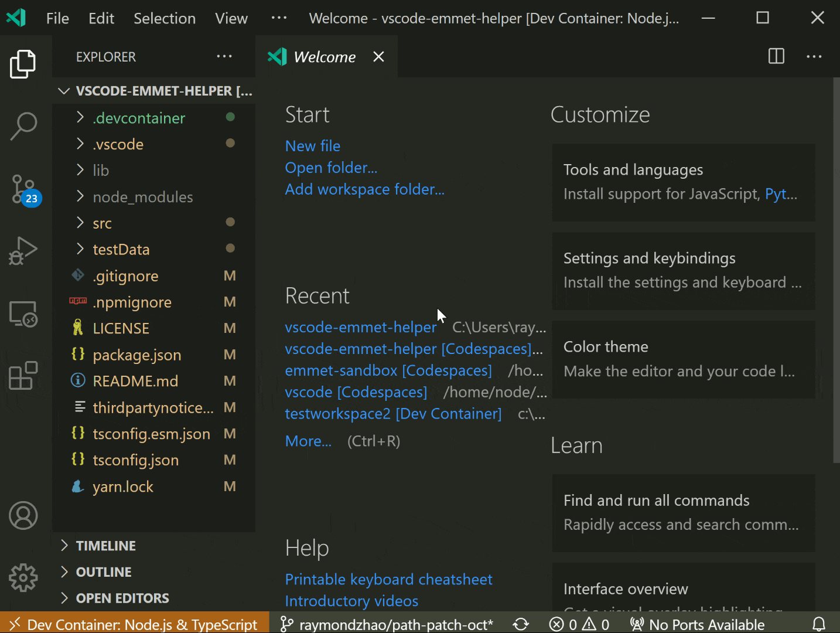Open the Explorer view in the activity bar

click(23, 64)
